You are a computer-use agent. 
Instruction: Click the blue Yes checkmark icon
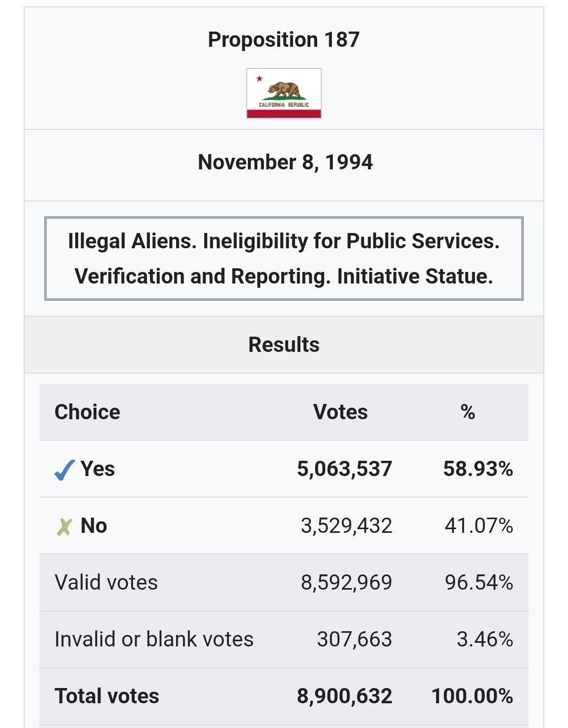[64, 470]
